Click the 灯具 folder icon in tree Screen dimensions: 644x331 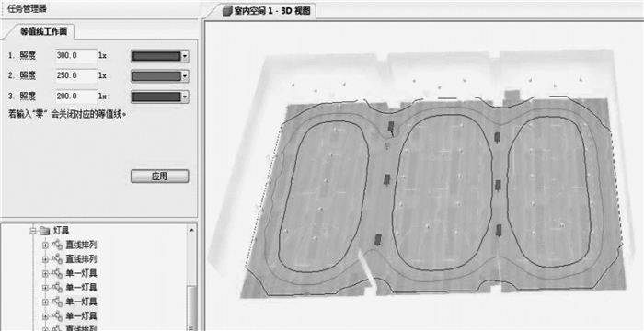[45, 231]
